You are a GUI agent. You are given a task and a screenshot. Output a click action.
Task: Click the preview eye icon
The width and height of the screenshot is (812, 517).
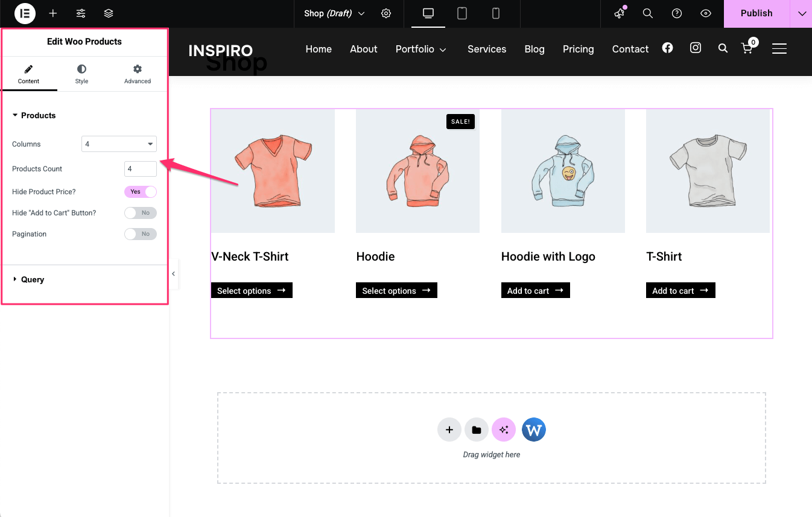(x=706, y=13)
